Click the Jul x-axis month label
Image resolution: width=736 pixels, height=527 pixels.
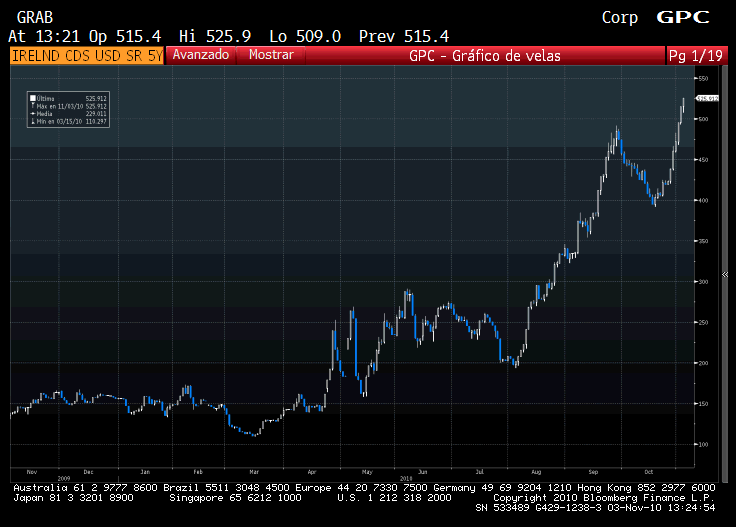479,472
